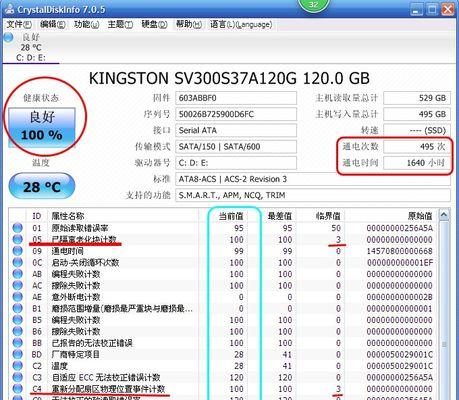Click the ATA8-ACS | ACS-2 Revision 3 field

[x=313, y=179]
